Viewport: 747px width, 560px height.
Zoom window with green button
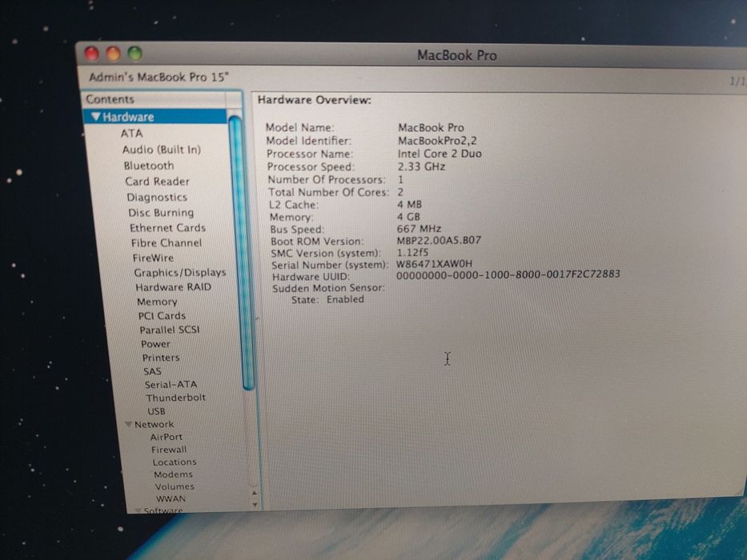(x=135, y=54)
